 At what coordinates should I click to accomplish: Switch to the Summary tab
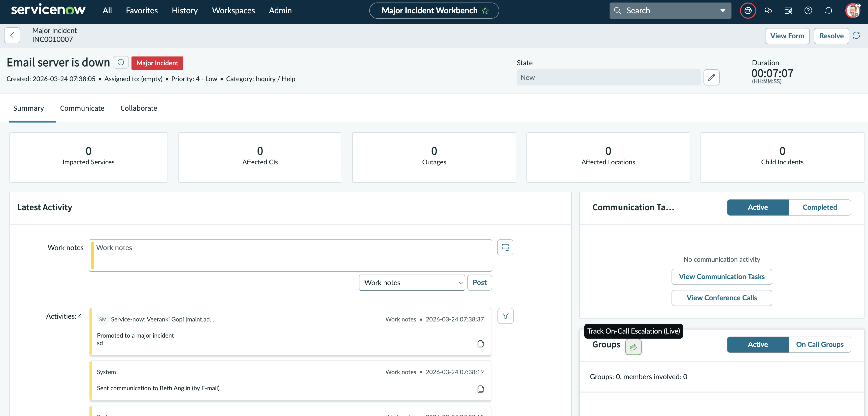(28, 108)
